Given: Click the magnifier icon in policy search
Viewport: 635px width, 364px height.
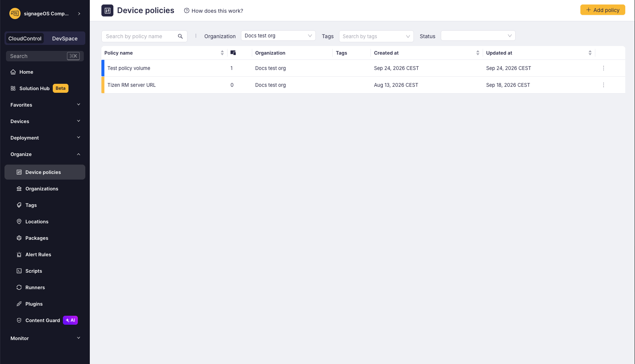Looking at the screenshot, I should click(x=180, y=36).
